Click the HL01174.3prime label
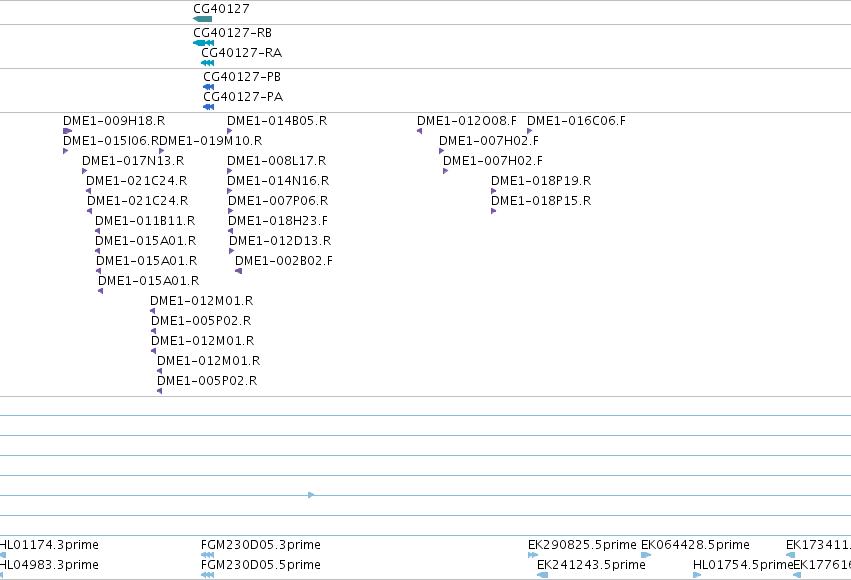Screen dimensions: 851x580 point(49,545)
